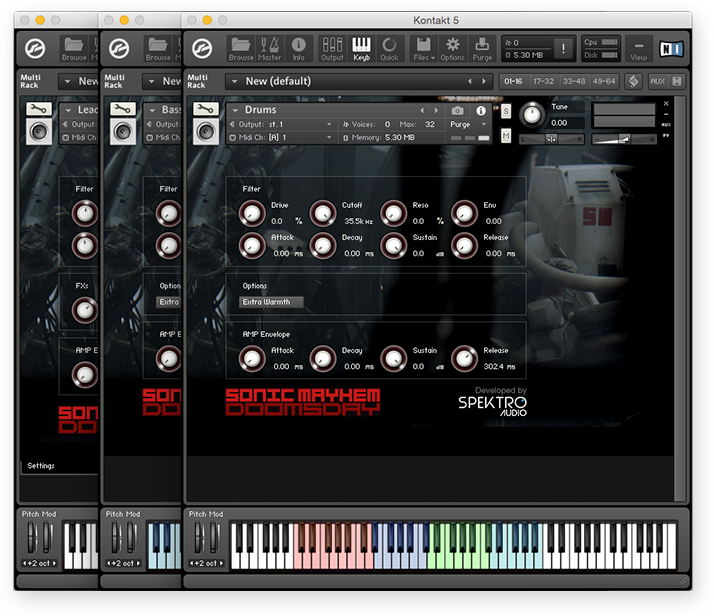
Task: Click the Kontakt logo in front window
Action: click(202, 49)
